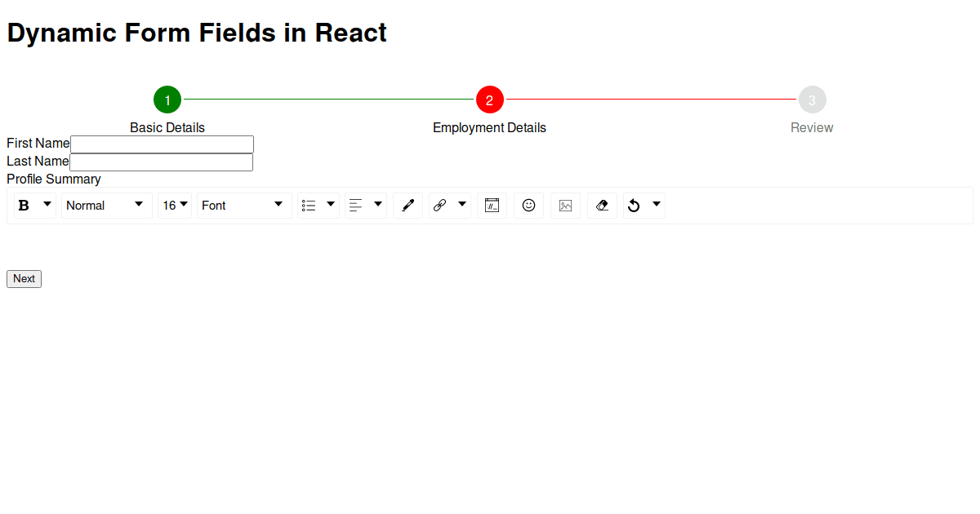The width and height of the screenshot is (980, 514).
Task: Go to step 1 Basic Details circle
Action: click(167, 100)
